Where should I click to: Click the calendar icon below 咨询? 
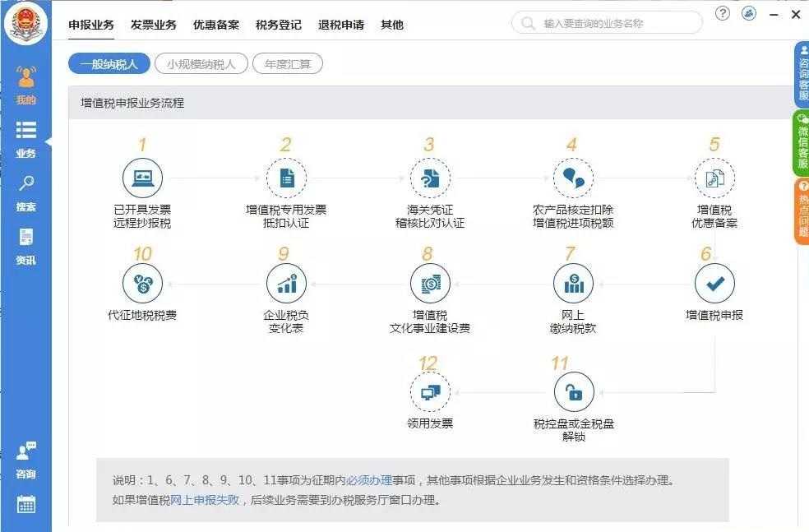pos(25,505)
